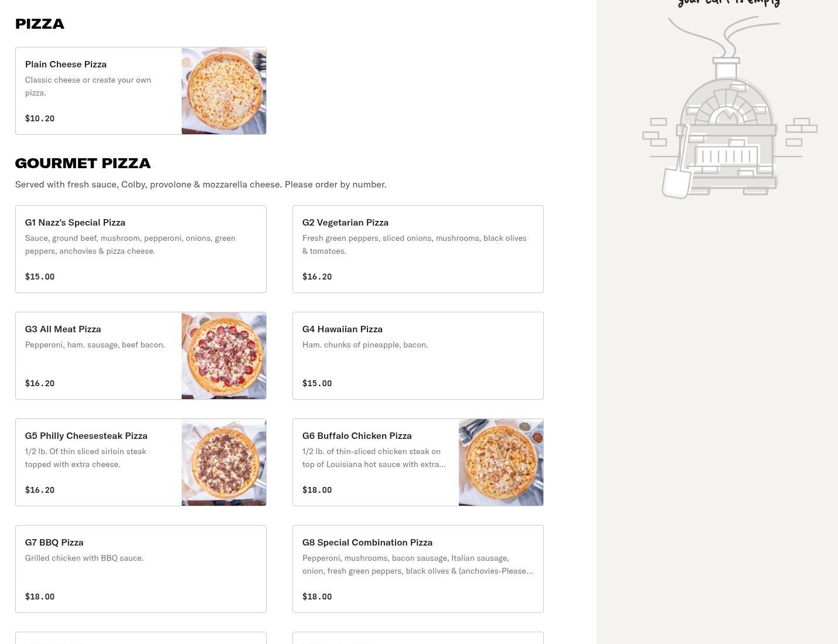Select G1 Nazz's Special Pizza
The height and width of the screenshot is (644, 838).
pos(75,222)
